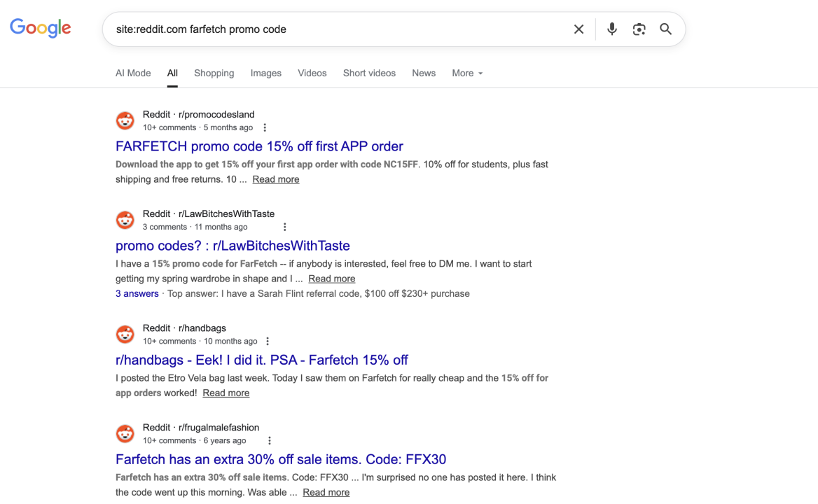The width and height of the screenshot is (818, 504).
Task: Click the 3 answers link
Action: point(137,293)
